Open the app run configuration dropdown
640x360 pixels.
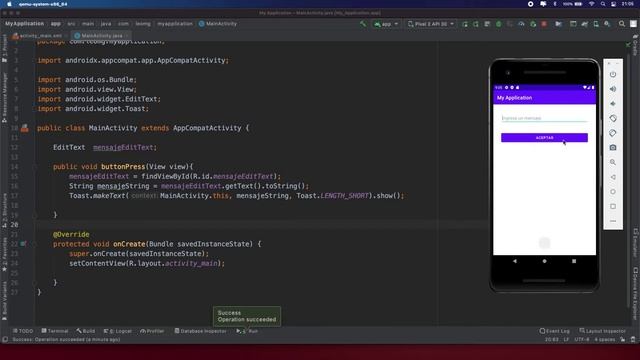386,24
